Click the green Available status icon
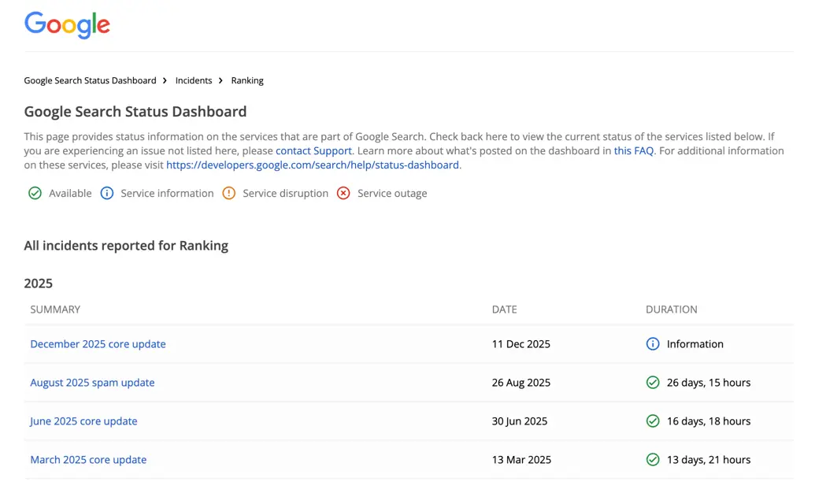Viewport: 815px width, 504px height. (x=35, y=193)
